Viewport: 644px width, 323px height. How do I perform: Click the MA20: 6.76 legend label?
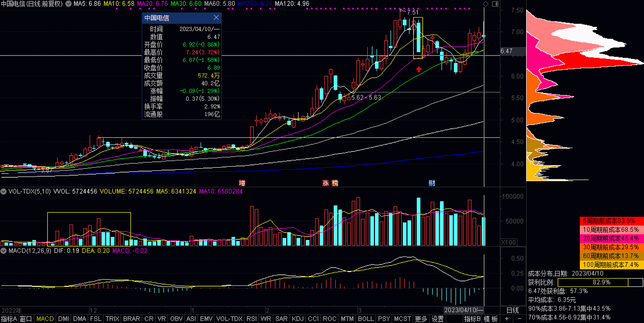pos(152,4)
